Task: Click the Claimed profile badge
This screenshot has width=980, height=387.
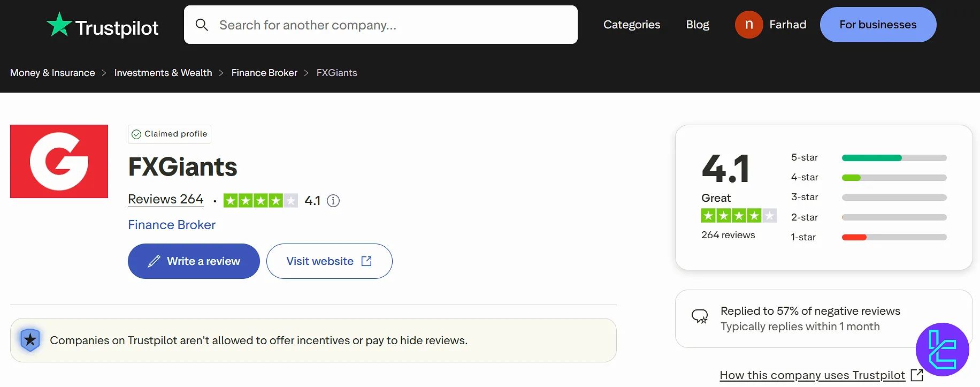Action: click(170, 134)
